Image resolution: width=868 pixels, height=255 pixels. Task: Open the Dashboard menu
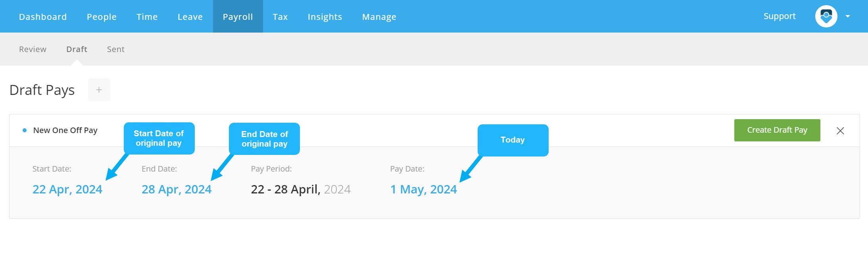click(43, 17)
